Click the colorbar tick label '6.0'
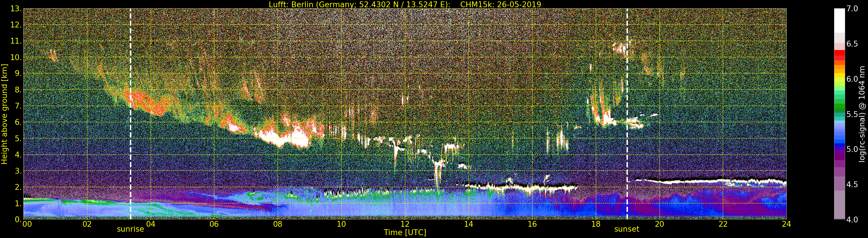 (x=852, y=79)
